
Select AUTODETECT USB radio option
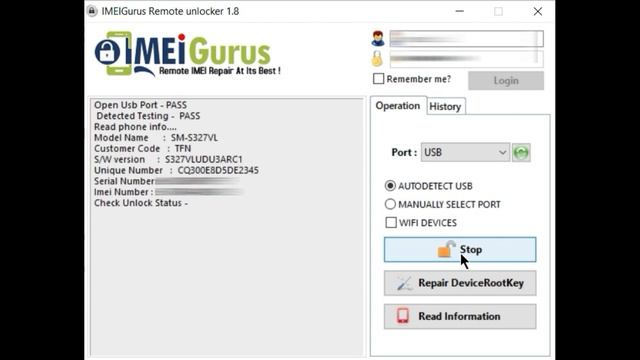tap(390, 186)
